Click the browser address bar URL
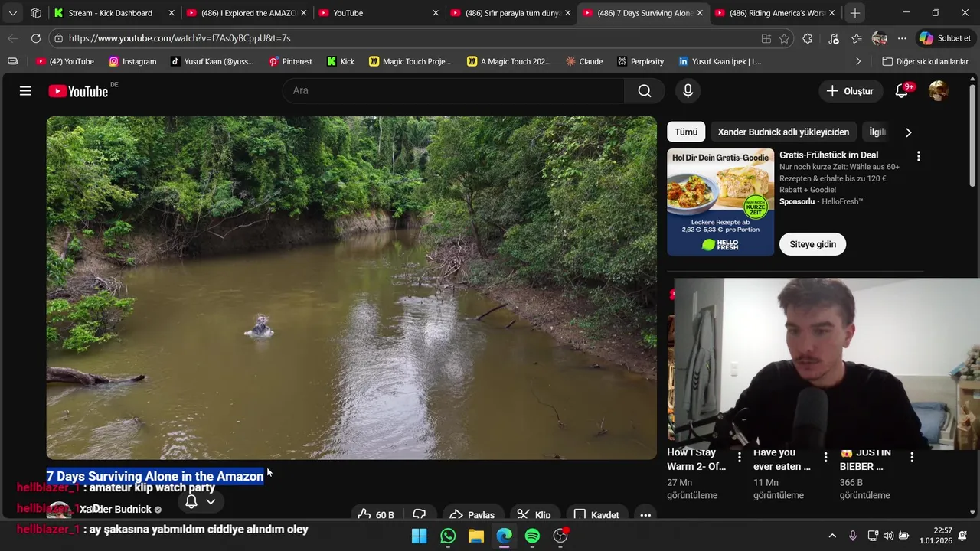 (179, 38)
